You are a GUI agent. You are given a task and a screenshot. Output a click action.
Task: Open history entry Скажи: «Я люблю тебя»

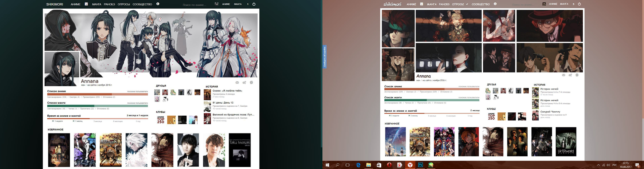[227, 91]
